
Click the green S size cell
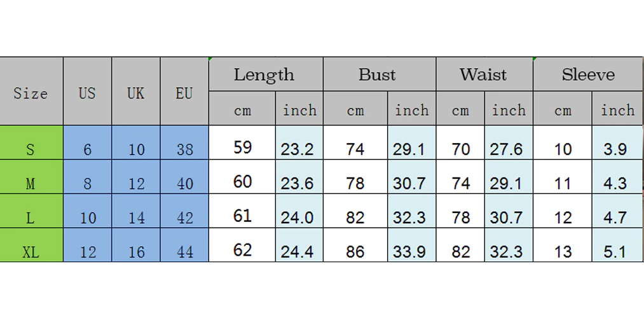[31, 149]
